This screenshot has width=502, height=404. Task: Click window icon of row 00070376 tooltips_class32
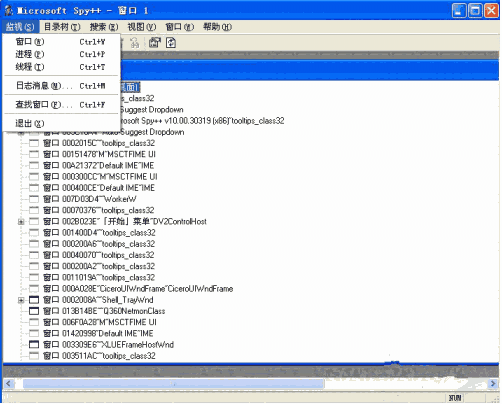[34, 210]
